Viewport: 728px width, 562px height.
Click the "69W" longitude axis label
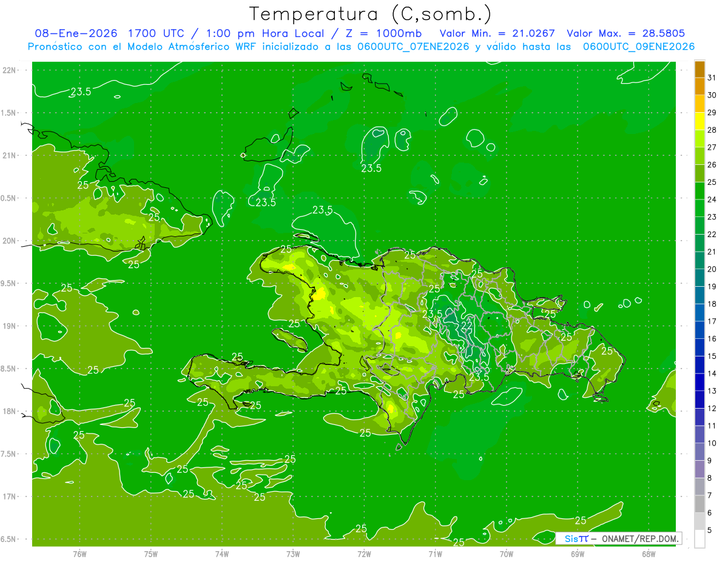(578, 554)
